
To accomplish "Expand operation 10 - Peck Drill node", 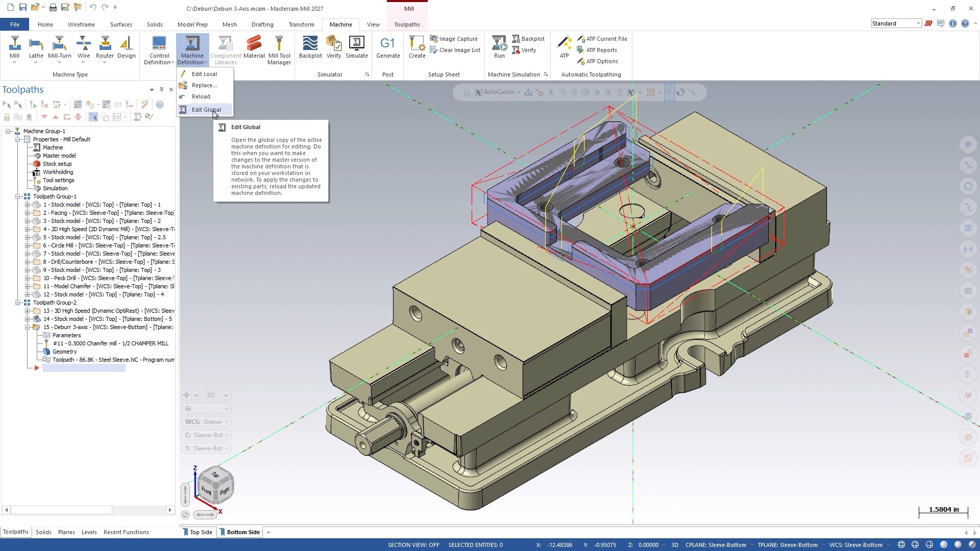I will pyautogui.click(x=27, y=278).
